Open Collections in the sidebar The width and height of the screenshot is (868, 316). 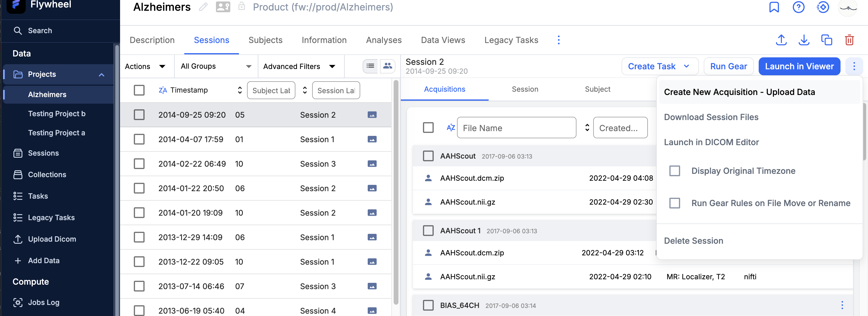[x=47, y=174]
